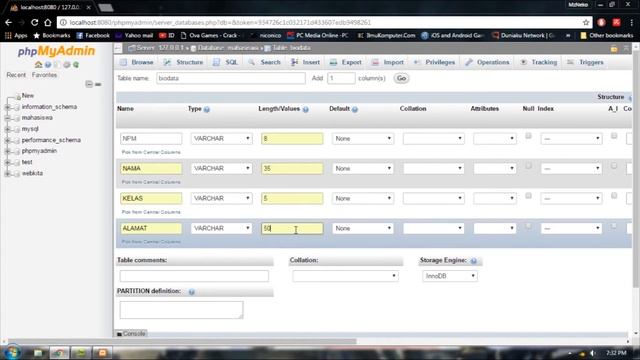
Task: Open Chrome from the taskbar
Action: (59, 353)
